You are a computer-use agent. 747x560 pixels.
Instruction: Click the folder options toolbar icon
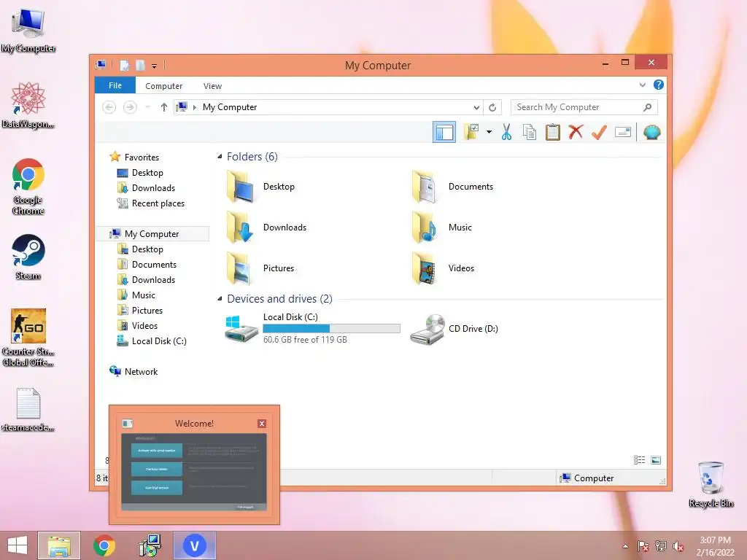tap(471, 132)
